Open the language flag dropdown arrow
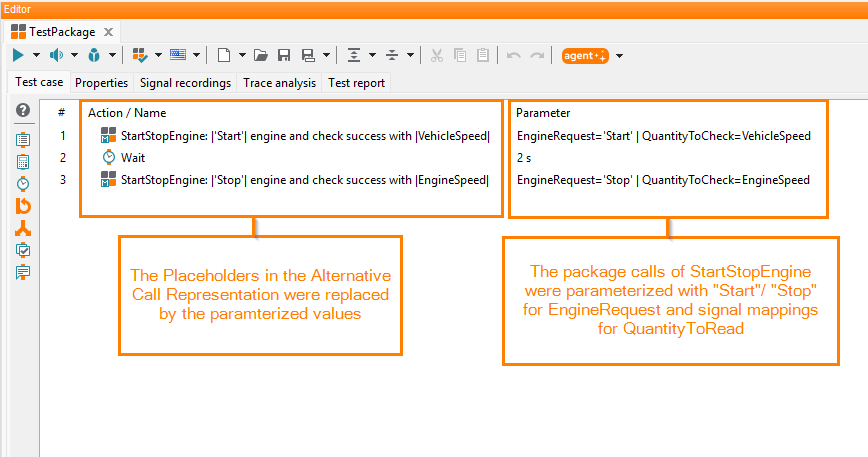Viewport: 868px width, 457px height. [196, 55]
